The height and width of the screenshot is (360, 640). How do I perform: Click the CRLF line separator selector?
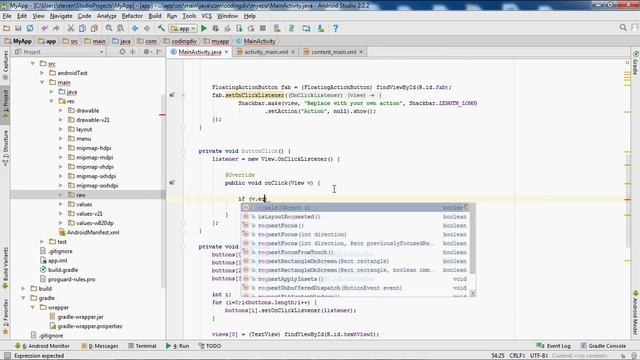pos(517,356)
